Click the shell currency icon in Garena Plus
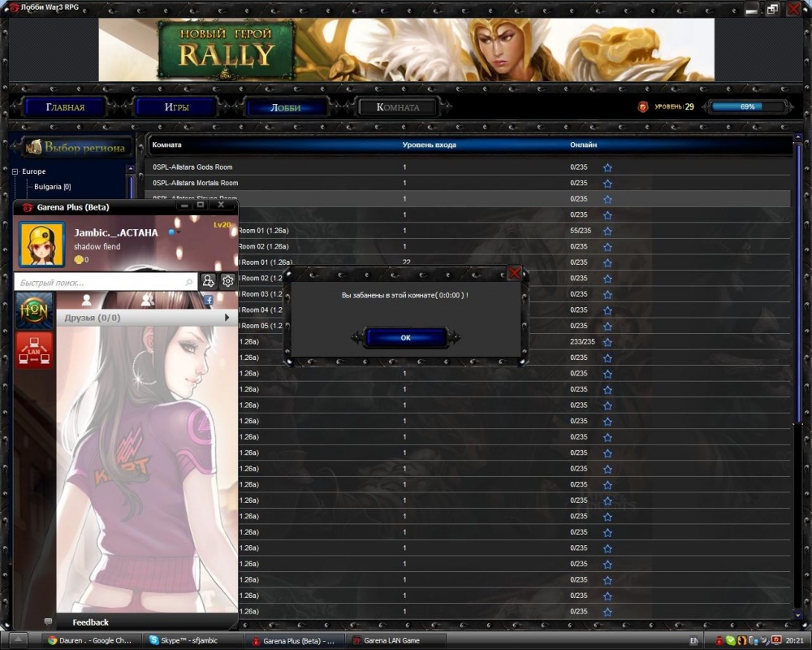 pyautogui.click(x=78, y=260)
